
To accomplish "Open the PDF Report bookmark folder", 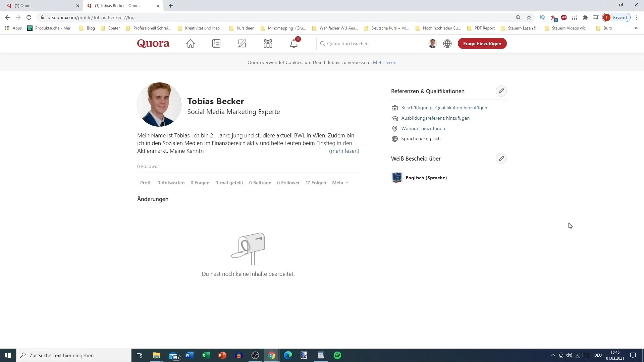I will point(481,28).
